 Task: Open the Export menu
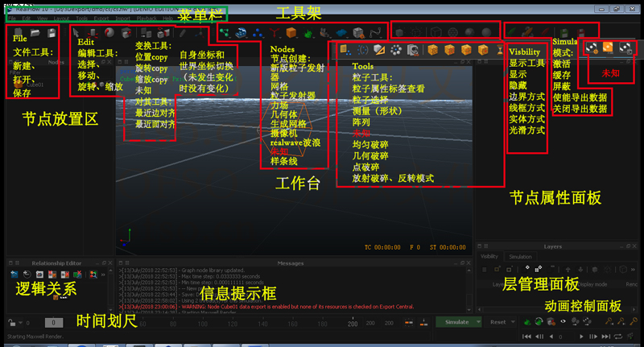tap(101, 17)
